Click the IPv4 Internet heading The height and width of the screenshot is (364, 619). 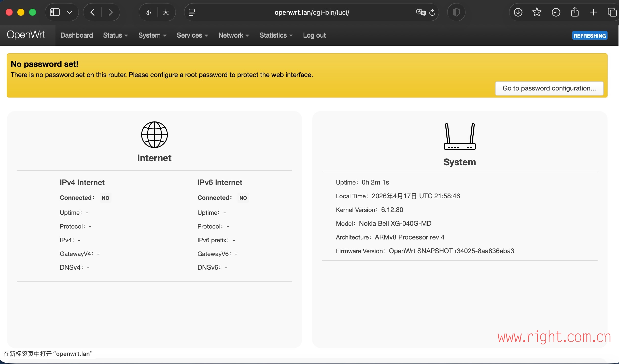(x=82, y=183)
